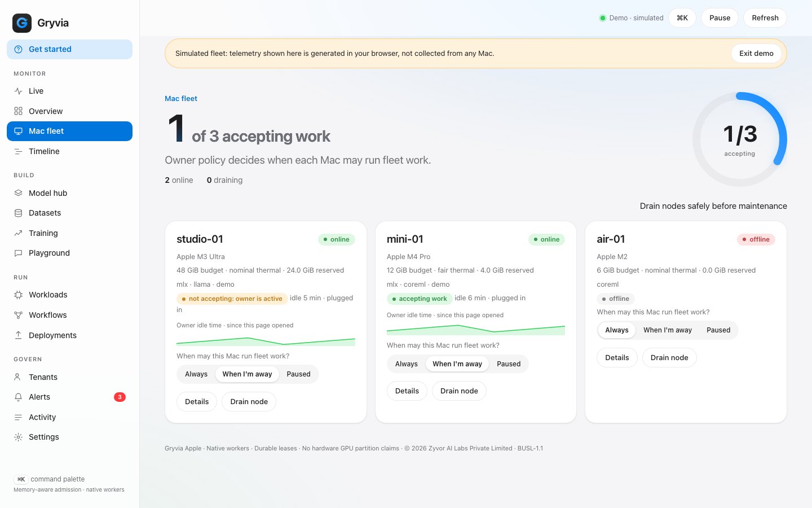Click studio-01 owner idle time chart
812x508 pixels.
coord(266,341)
